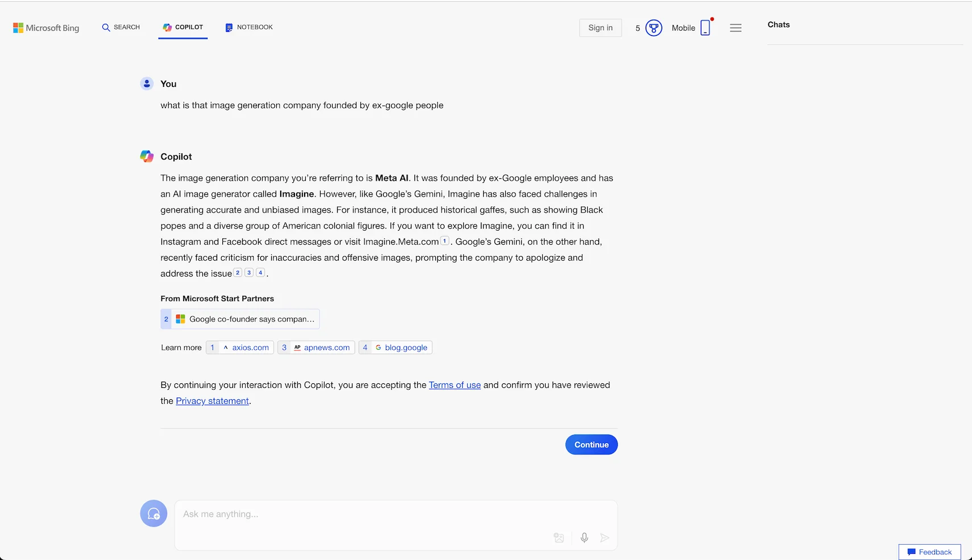Click the add image icon in the chat box

(x=558, y=537)
